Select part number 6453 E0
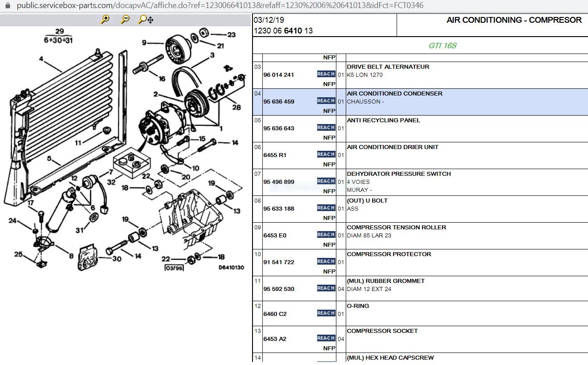The image size is (588, 365). [x=275, y=236]
